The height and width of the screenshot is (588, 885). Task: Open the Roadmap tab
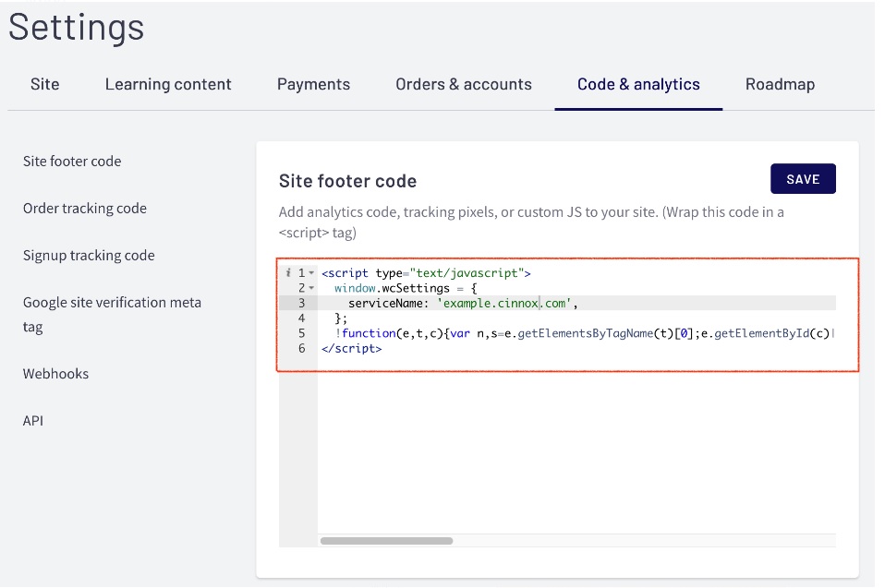coord(780,84)
